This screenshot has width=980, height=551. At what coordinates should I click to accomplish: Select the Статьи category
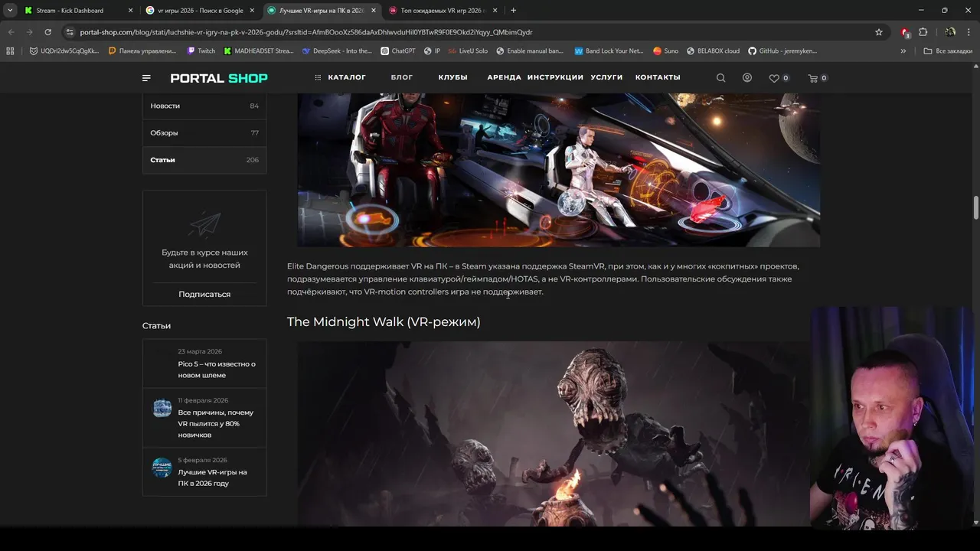204,159
